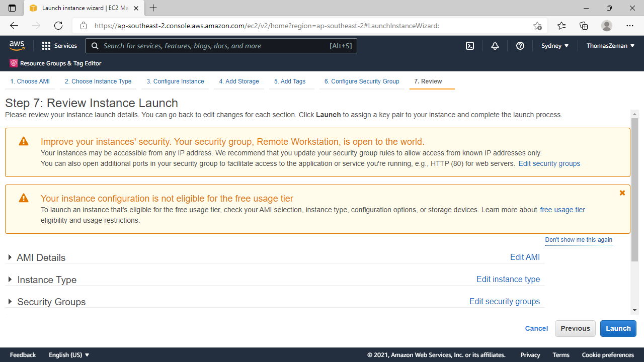
Task: Click the security group warning triangle icon
Action: [24, 142]
